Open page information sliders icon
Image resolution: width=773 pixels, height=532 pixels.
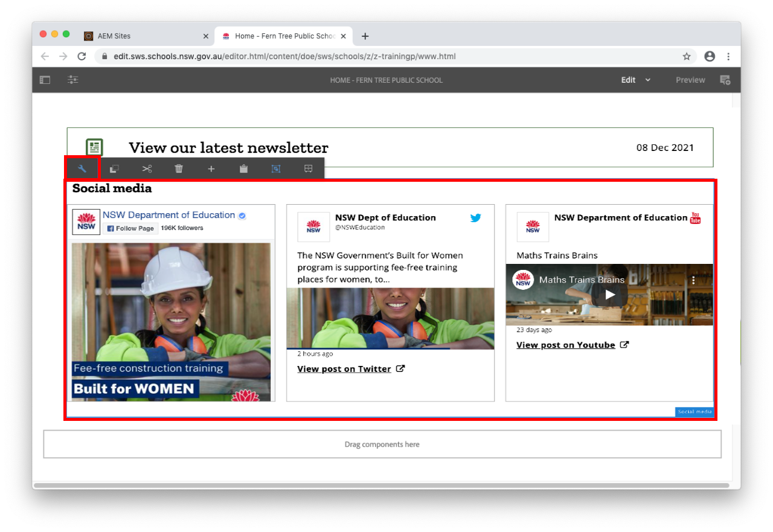coord(73,80)
